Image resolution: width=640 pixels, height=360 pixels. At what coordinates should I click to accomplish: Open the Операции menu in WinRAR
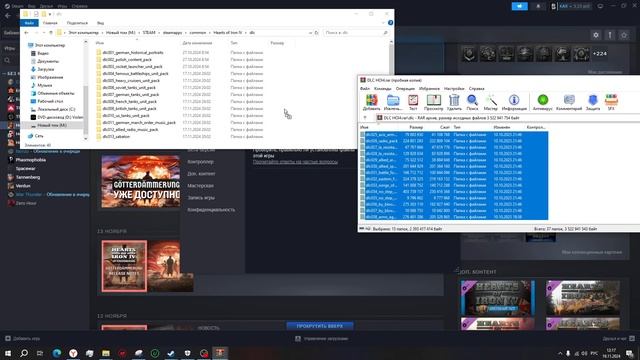coord(405,89)
